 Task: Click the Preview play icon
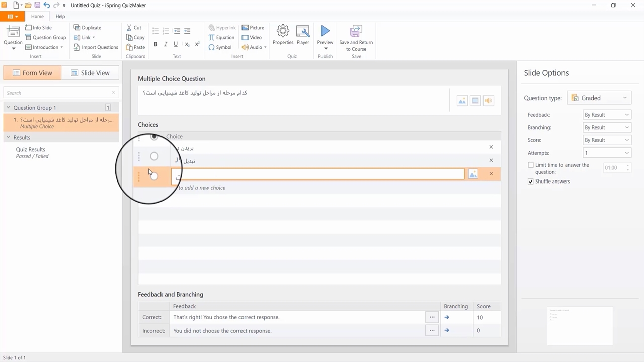(325, 32)
